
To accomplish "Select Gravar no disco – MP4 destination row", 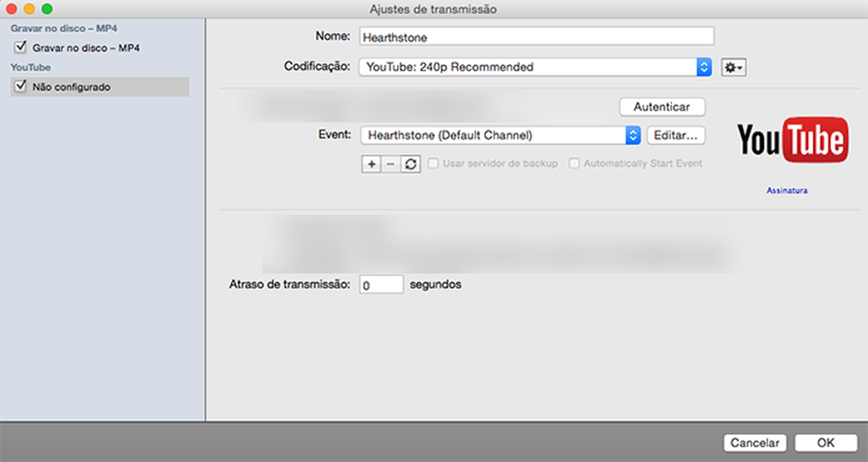I will (x=100, y=48).
